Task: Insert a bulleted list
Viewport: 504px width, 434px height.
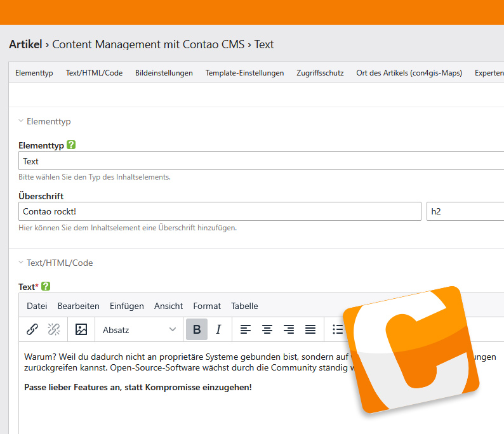Action: (338, 329)
